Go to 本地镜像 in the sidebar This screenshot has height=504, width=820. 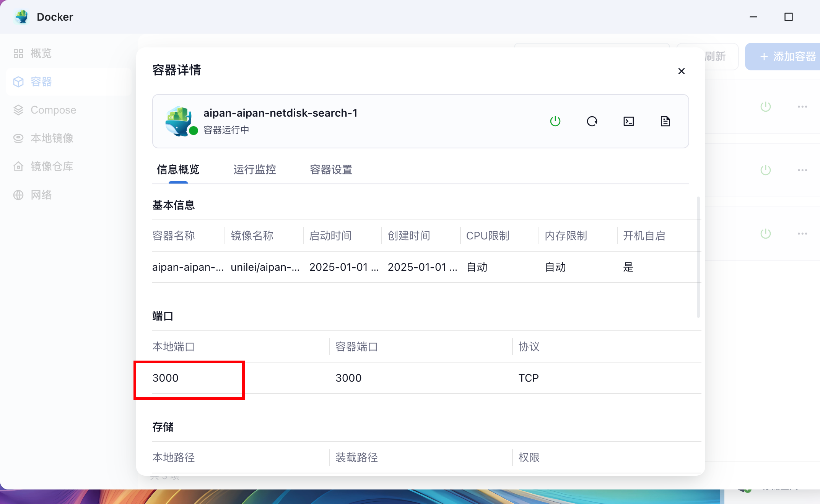[69, 138]
